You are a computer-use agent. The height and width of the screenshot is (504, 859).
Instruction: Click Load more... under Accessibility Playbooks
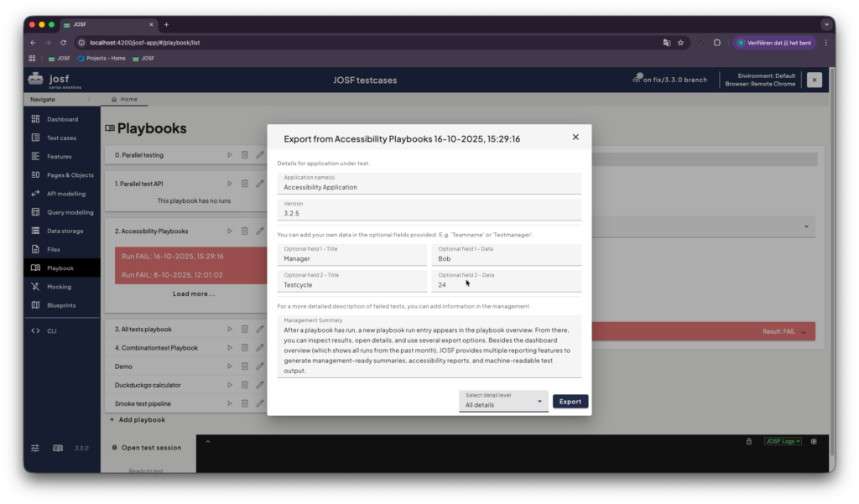[194, 294]
